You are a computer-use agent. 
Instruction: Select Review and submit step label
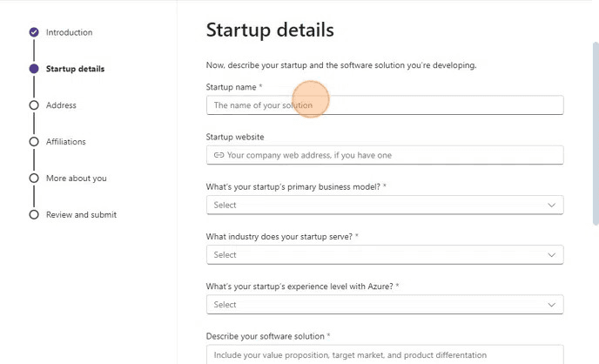click(x=81, y=215)
